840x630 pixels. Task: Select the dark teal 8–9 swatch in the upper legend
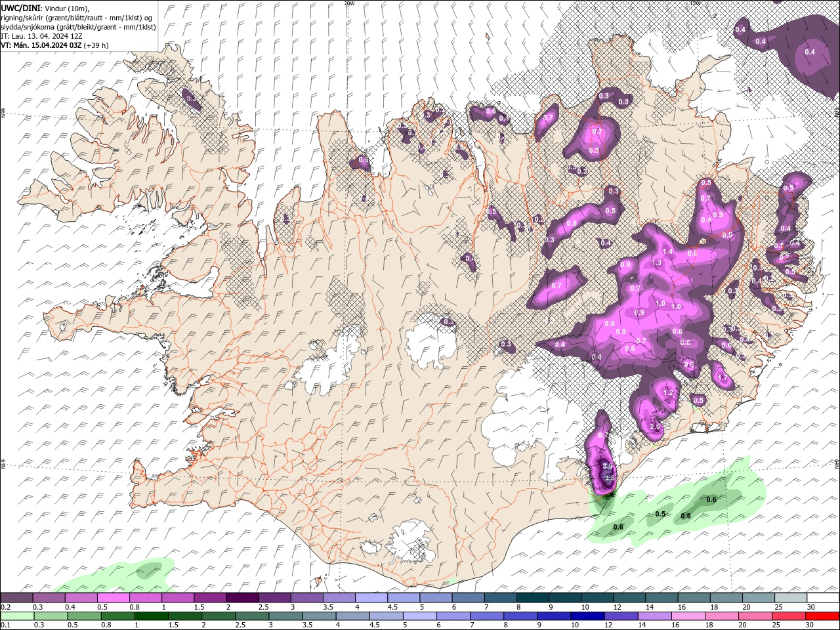coord(533,598)
